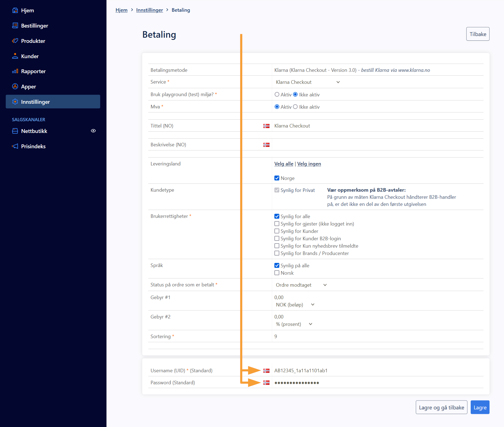
Task: Click the Nettbutikk storefront icon
Action: pos(15,131)
